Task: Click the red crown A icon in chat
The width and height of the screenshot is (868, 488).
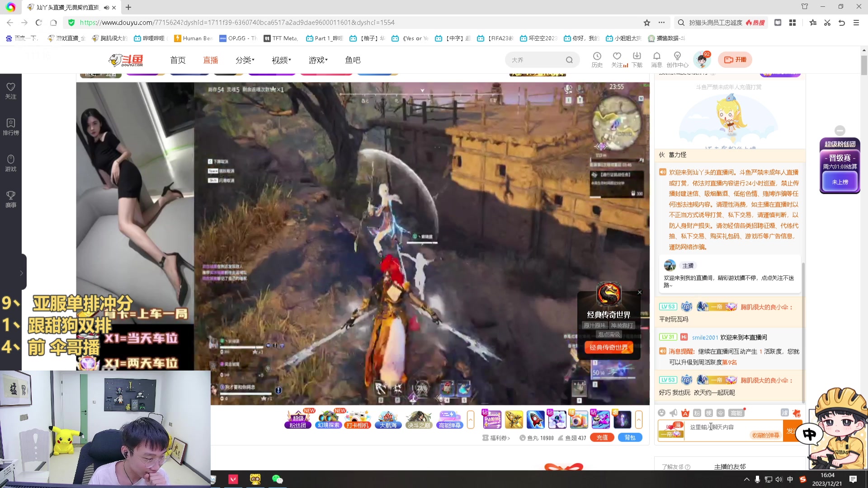Action: point(685,413)
